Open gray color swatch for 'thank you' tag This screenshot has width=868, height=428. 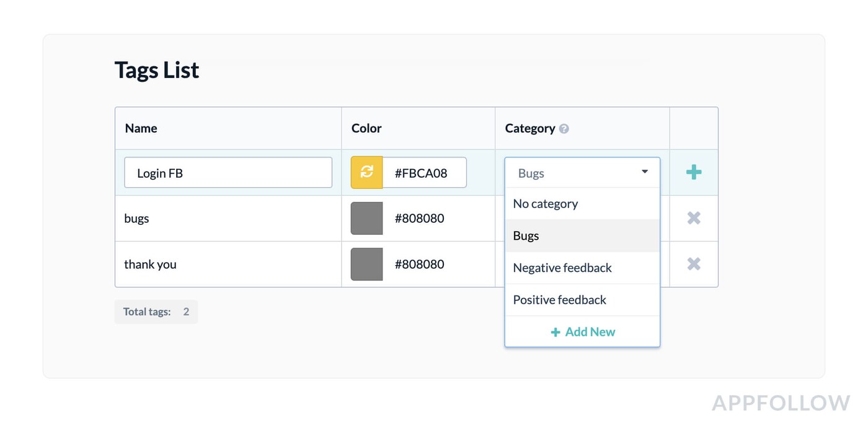tap(366, 264)
